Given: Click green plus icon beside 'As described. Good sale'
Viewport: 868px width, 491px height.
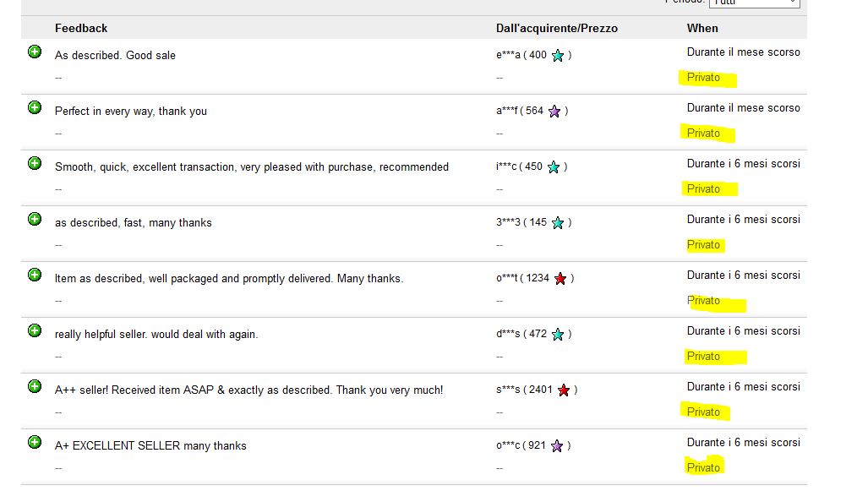Looking at the screenshot, I should [x=35, y=52].
